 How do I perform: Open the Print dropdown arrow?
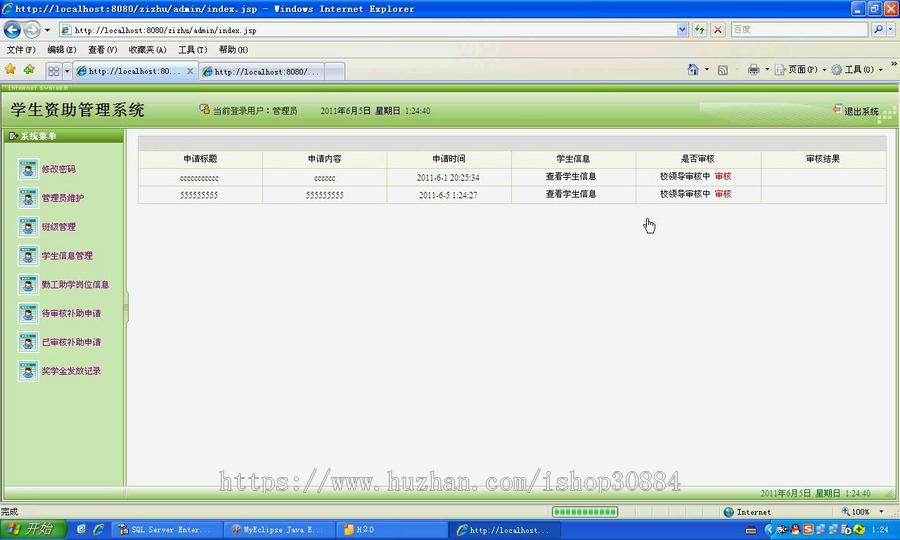[x=767, y=69]
